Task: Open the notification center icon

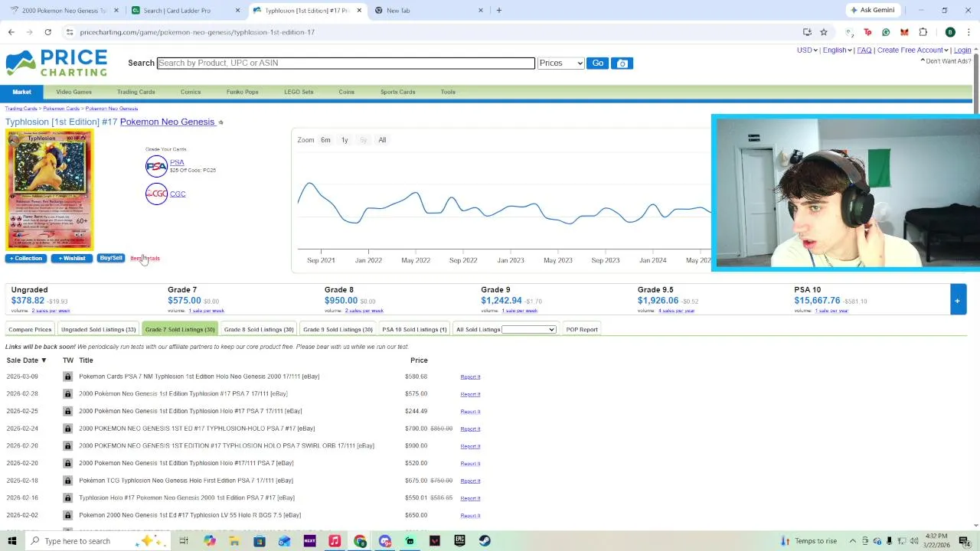Action: click(x=964, y=541)
